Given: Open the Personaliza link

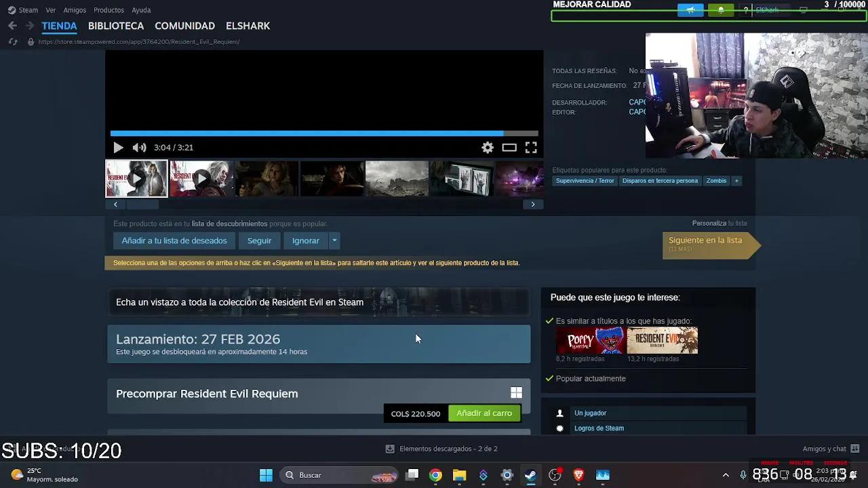Looking at the screenshot, I should click(709, 223).
